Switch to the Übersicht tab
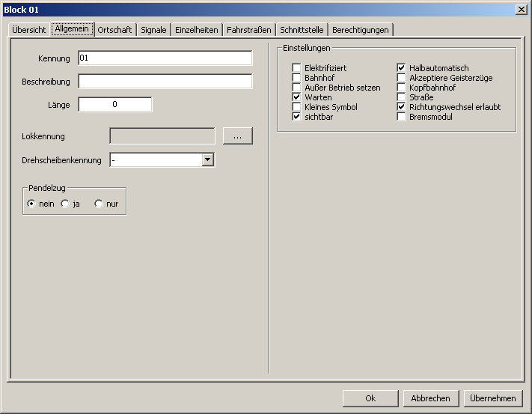Viewport: 532px width, 414px height. [29, 30]
